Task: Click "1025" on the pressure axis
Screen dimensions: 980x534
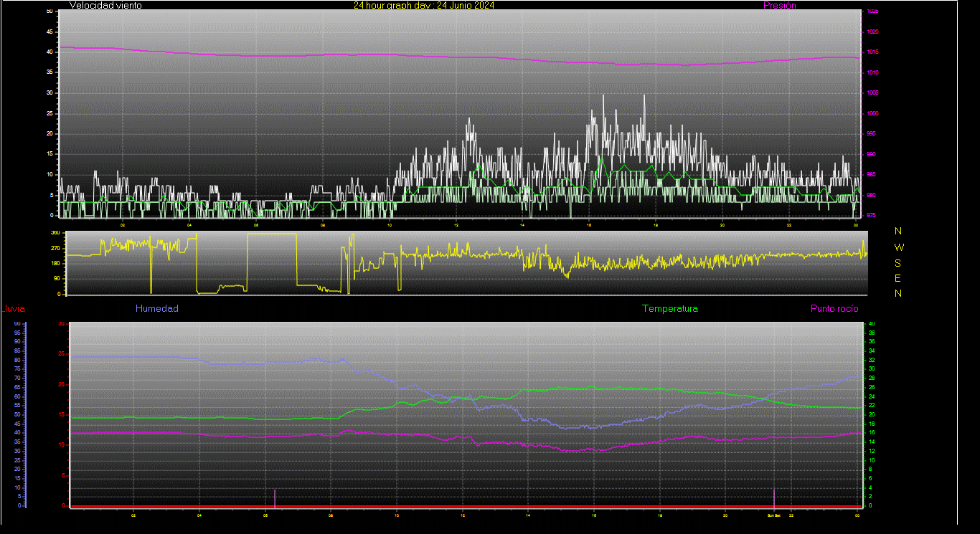Action: 872,11
